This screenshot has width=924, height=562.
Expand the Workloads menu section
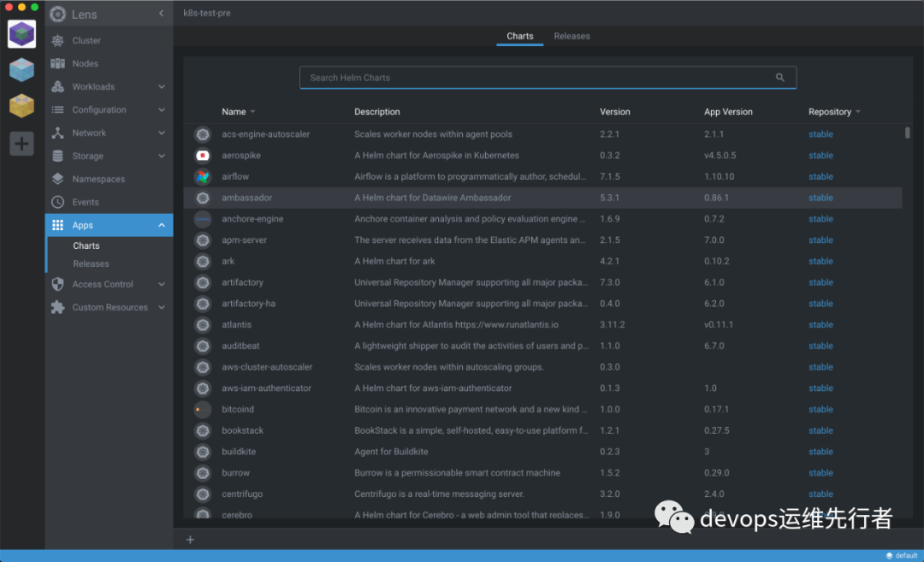(x=162, y=87)
